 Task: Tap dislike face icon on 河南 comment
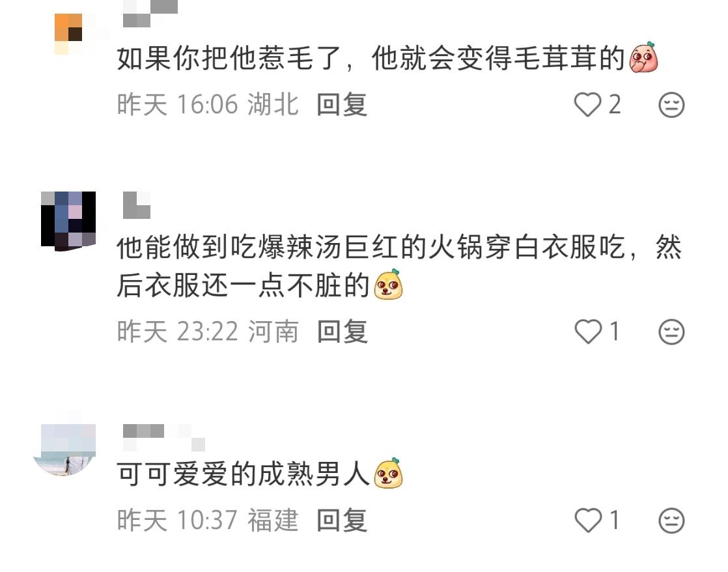pyautogui.click(x=671, y=332)
